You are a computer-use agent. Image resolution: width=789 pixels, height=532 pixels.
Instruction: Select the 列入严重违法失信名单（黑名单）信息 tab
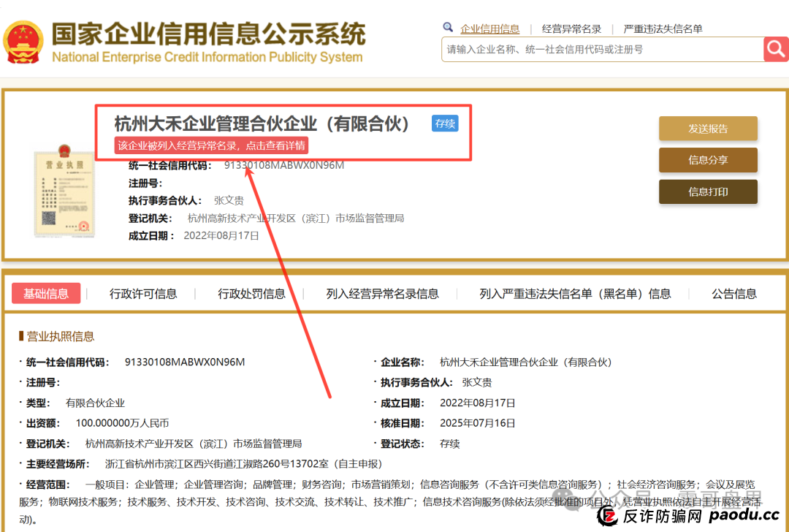coord(572,293)
